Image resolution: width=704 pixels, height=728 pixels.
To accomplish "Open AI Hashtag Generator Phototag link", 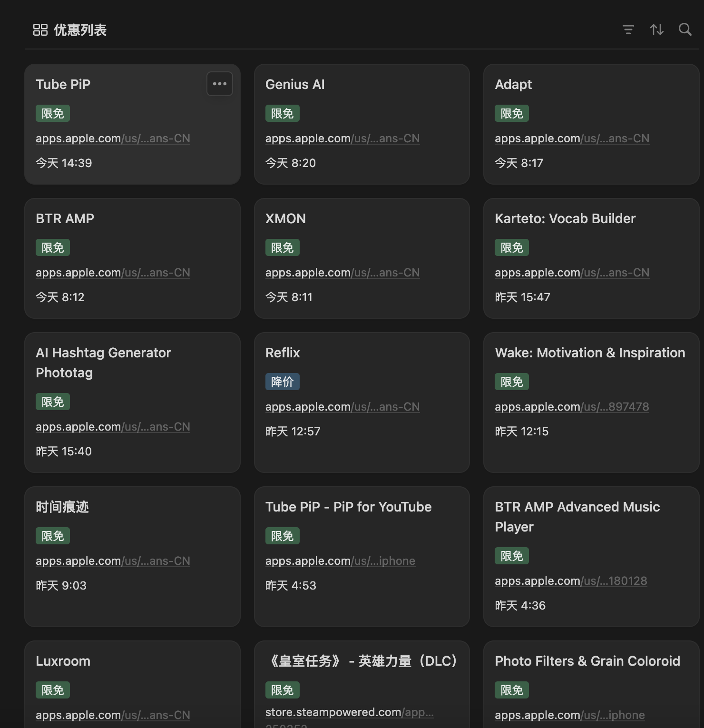I will 113,427.
